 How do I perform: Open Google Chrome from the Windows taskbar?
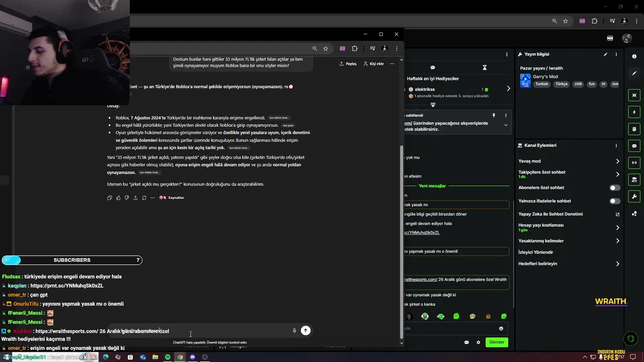coord(180,357)
